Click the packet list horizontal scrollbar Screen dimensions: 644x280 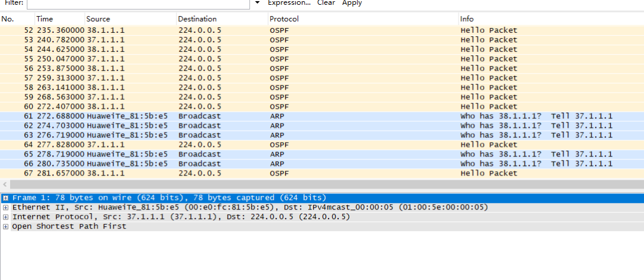[x=327, y=184]
